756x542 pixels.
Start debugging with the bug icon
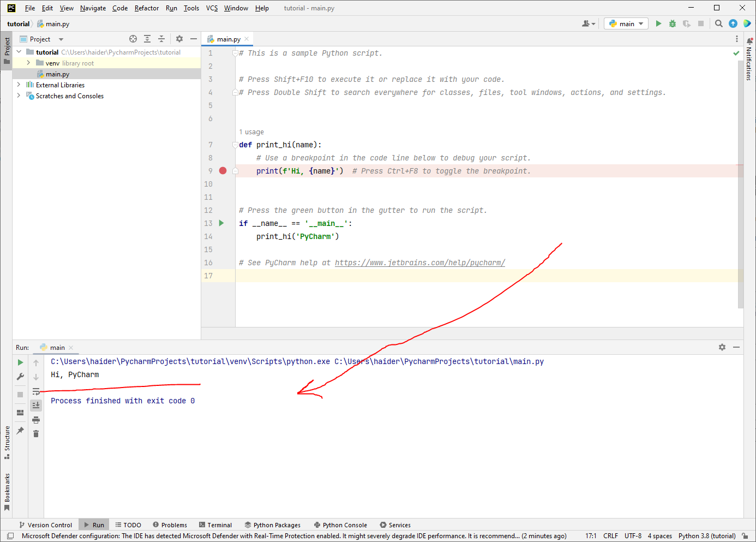click(673, 23)
